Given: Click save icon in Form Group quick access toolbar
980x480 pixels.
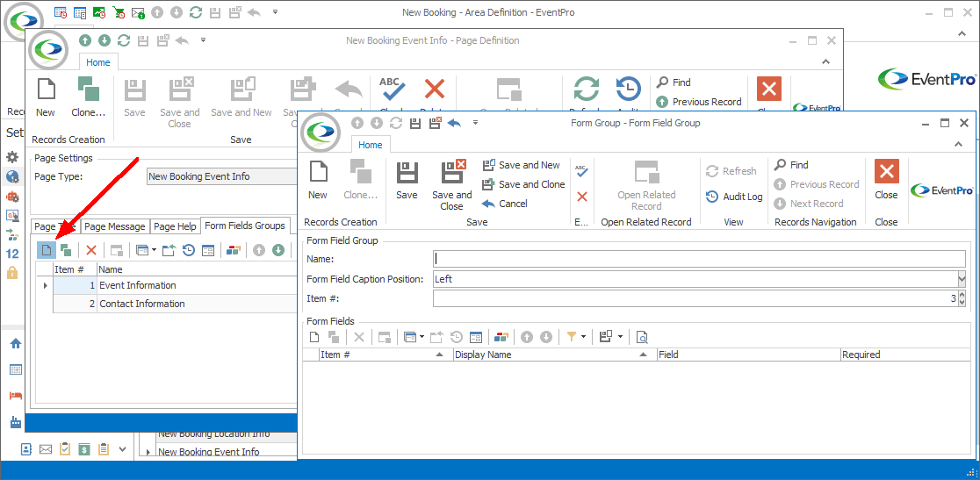Looking at the screenshot, I should click(414, 123).
